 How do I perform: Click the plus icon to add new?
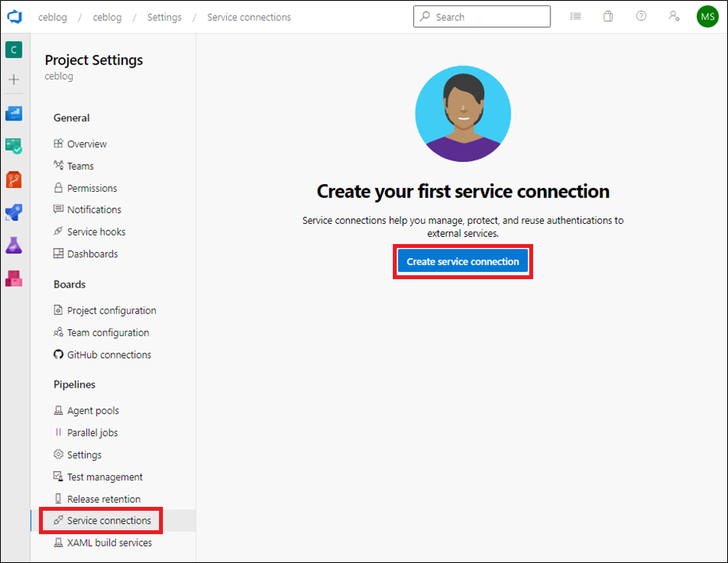13,80
